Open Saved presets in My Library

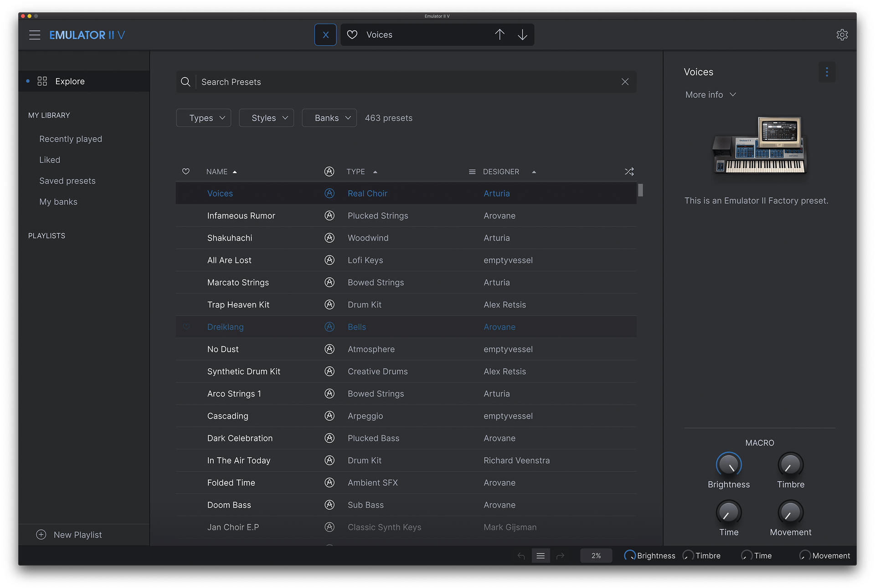click(67, 181)
